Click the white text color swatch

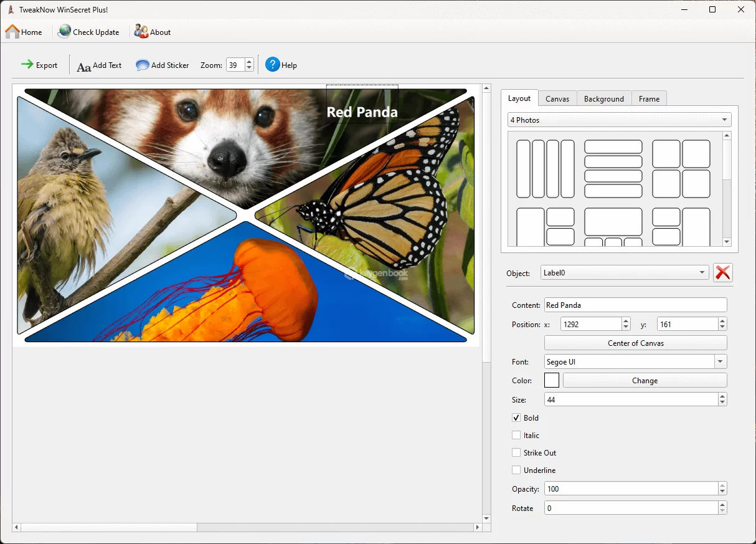click(552, 381)
